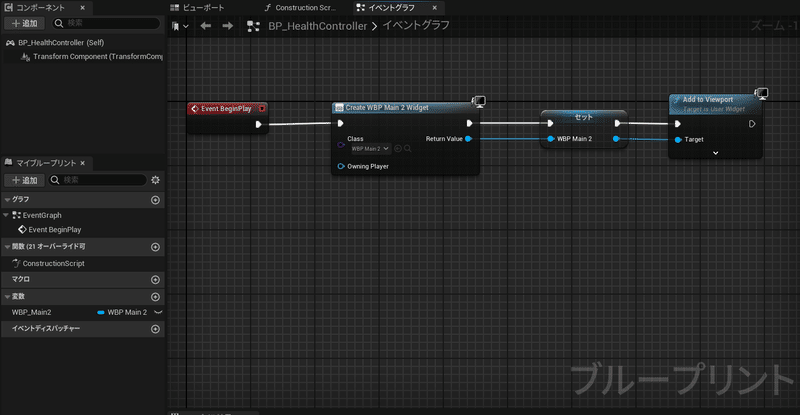This screenshot has width=800, height=415.
Task: Select the WBP_Main2 variable
Action: tap(32, 312)
